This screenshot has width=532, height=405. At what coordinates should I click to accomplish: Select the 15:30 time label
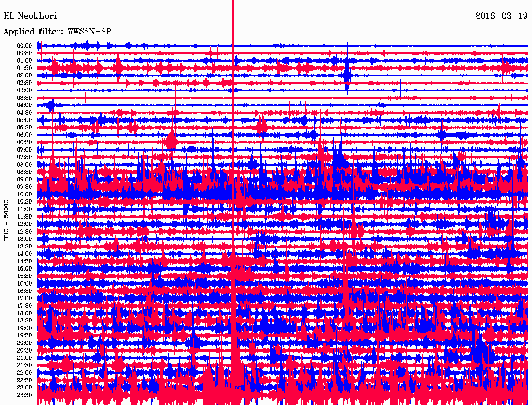[x=24, y=276]
